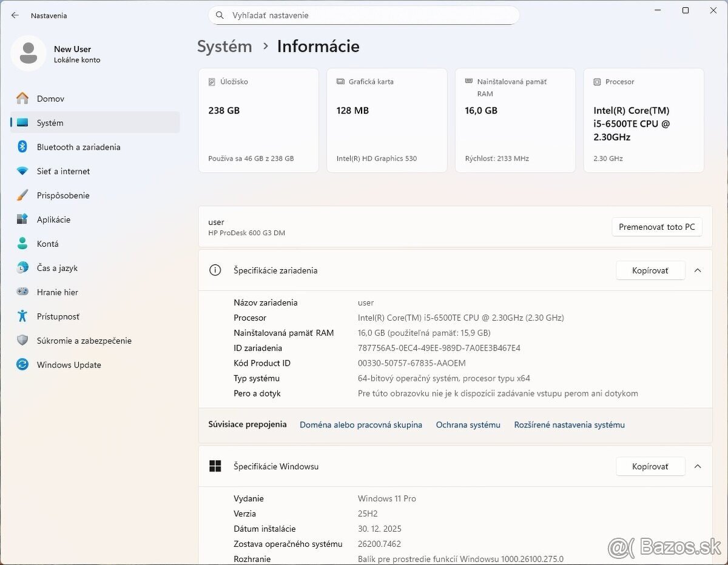Click the Vyhľadať nastavenie search field
Viewport: 728px width, 565px height.
(364, 15)
